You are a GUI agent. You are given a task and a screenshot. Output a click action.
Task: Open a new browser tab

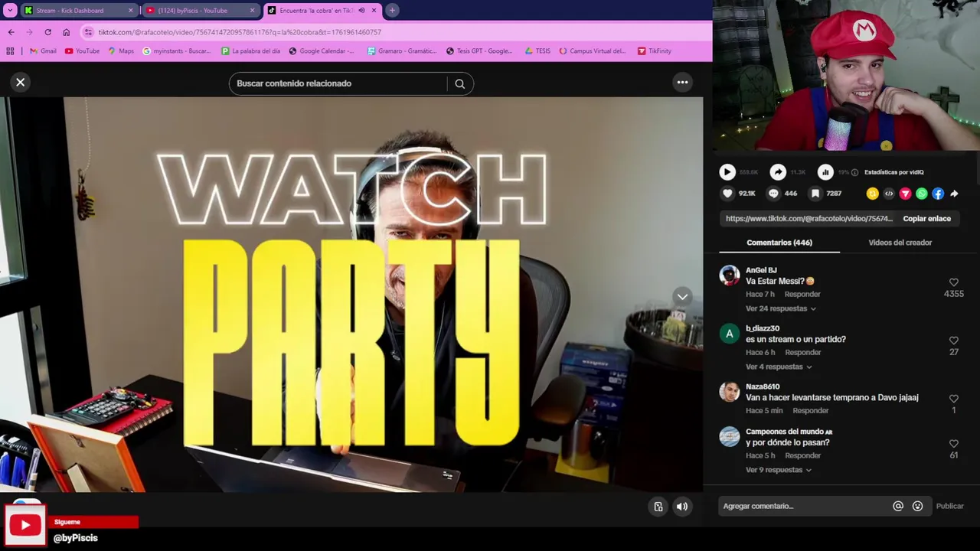pyautogui.click(x=392, y=11)
